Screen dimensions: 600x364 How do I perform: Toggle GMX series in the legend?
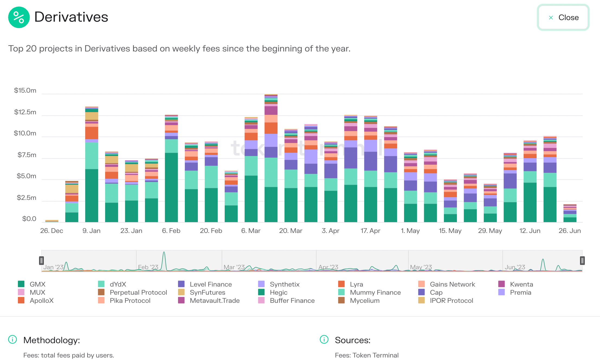(37, 284)
